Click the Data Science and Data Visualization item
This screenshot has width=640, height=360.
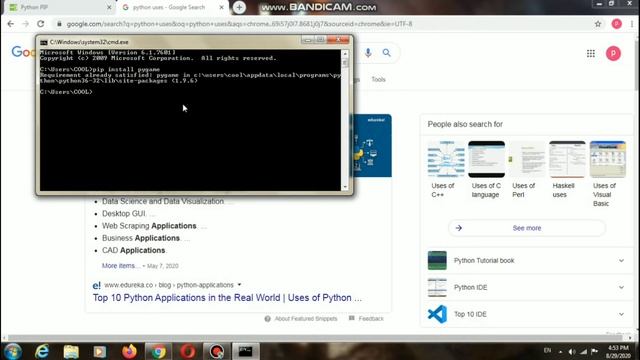163,201
